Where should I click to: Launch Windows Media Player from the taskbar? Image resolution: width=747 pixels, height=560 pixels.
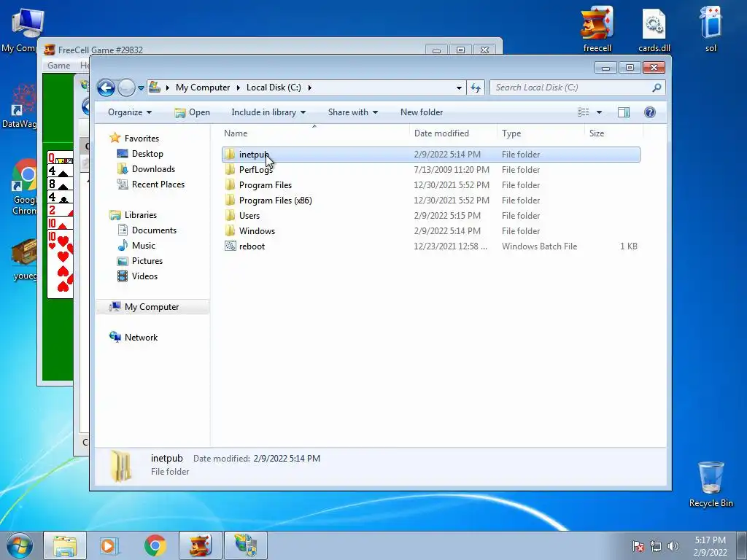[x=109, y=545]
